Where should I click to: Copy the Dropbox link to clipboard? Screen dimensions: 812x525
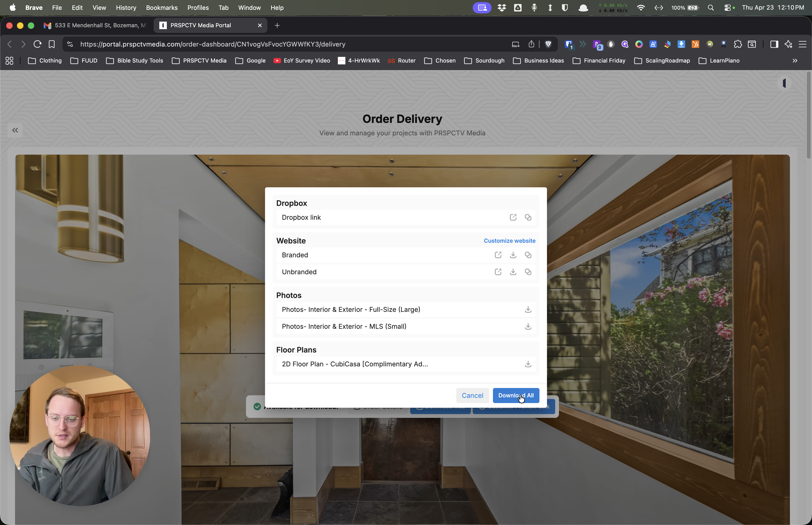528,218
